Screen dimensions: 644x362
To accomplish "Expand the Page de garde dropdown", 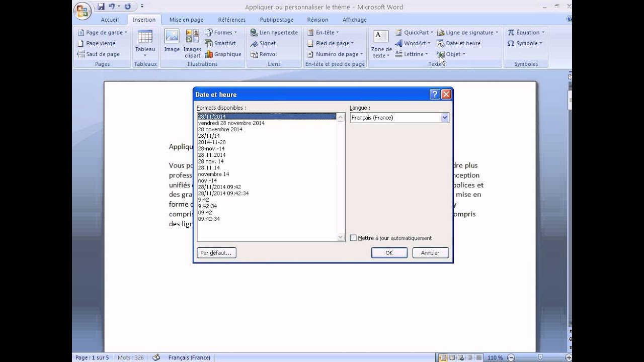I will (x=102, y=32).
